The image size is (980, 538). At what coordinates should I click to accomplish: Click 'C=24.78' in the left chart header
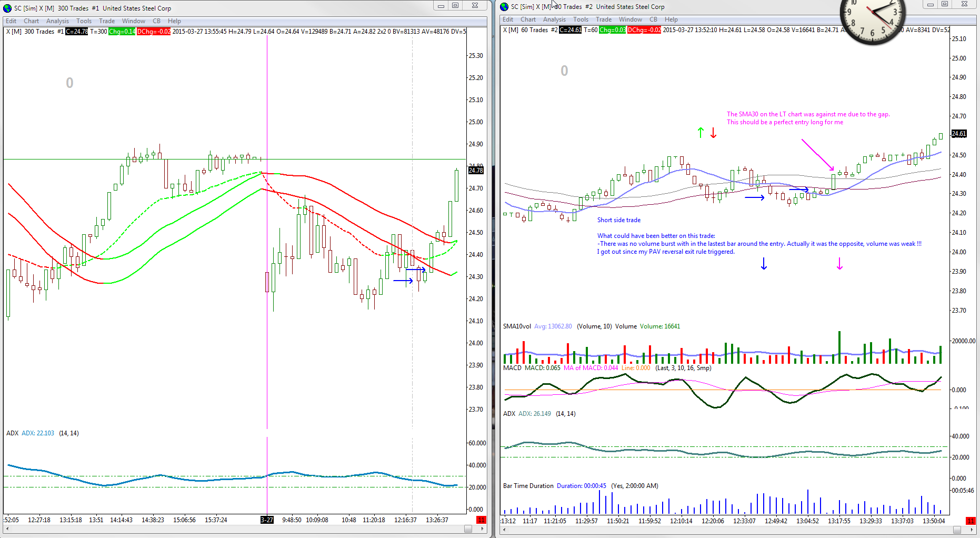(x=77, y=32)
